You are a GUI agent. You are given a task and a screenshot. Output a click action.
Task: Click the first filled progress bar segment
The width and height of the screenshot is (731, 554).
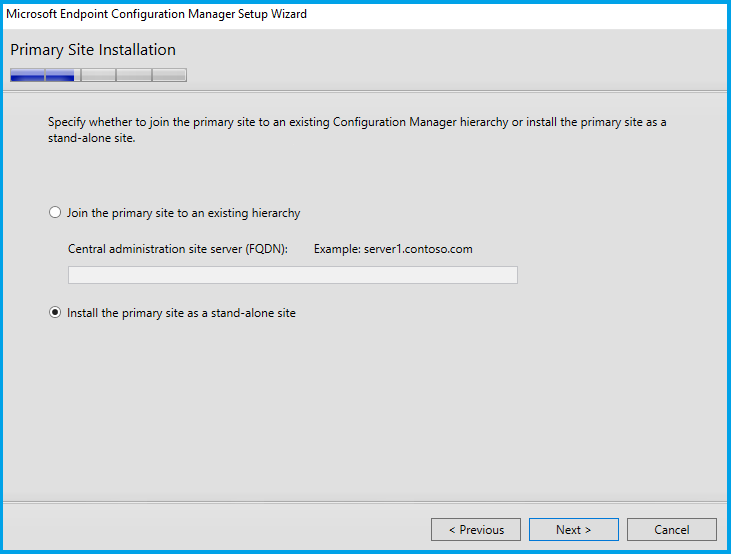pyautogui.click(x=27, y=75)
